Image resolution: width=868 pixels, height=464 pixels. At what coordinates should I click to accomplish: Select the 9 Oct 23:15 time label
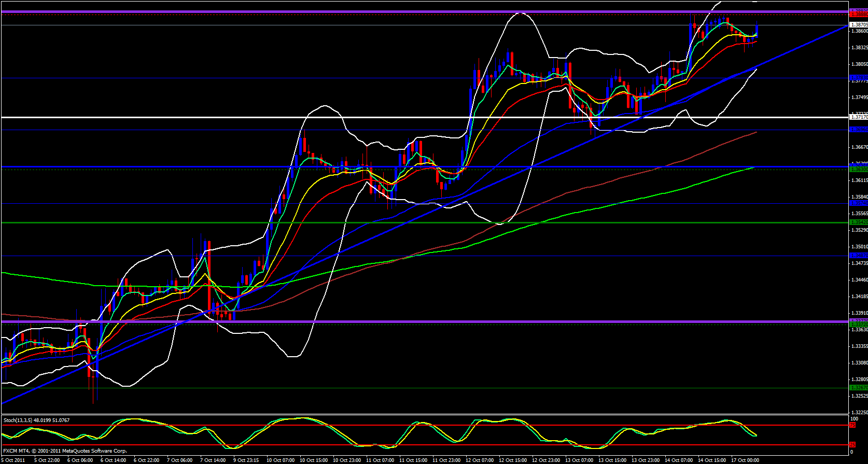pos(246,460)
